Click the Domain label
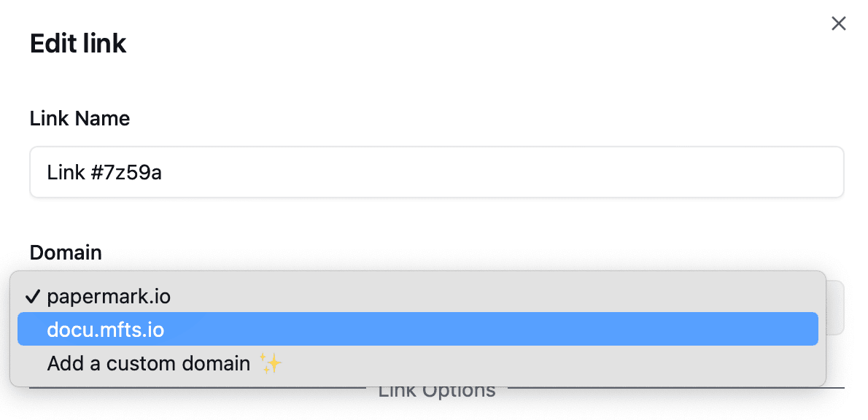The image size is (868, 420). (x=66, y=252)
